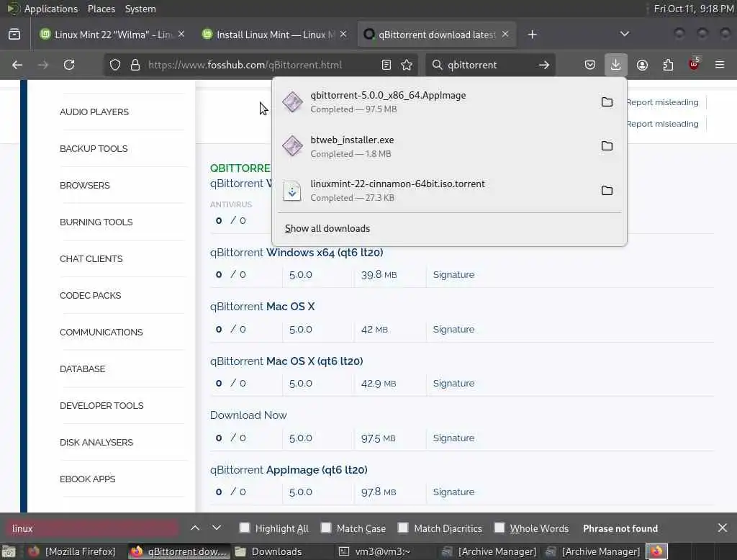The image size is (737, 560).
Task: Open the System menu
Action: point(140,9)
